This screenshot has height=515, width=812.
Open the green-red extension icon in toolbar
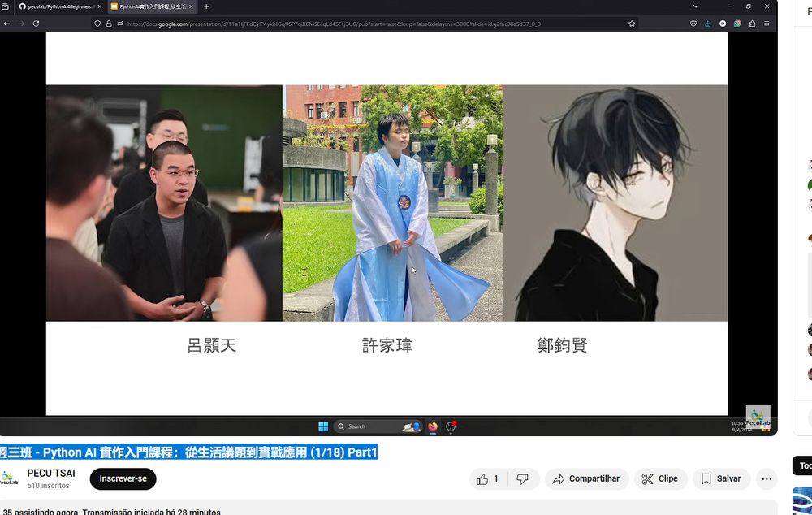coord(737,24)
